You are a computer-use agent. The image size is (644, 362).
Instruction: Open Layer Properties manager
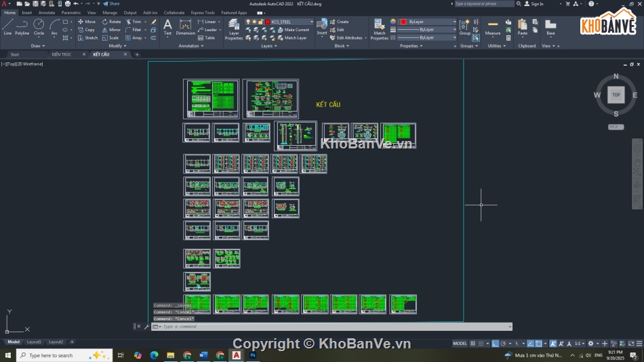coord(234,28)
